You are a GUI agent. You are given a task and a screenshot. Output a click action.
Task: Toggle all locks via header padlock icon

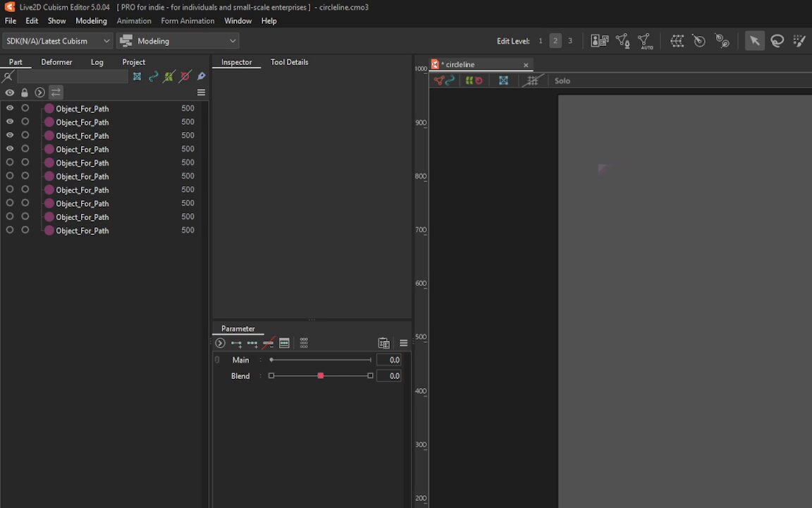pos(25,93)
